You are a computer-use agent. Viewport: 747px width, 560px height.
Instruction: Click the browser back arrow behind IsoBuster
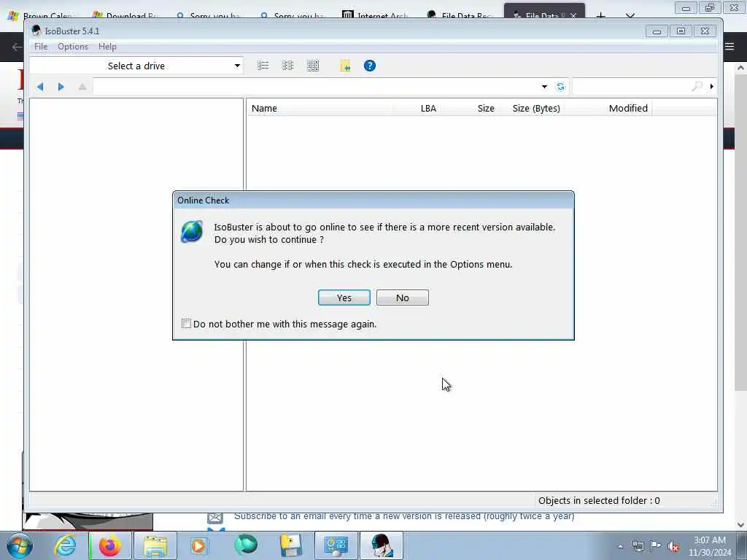16,47
